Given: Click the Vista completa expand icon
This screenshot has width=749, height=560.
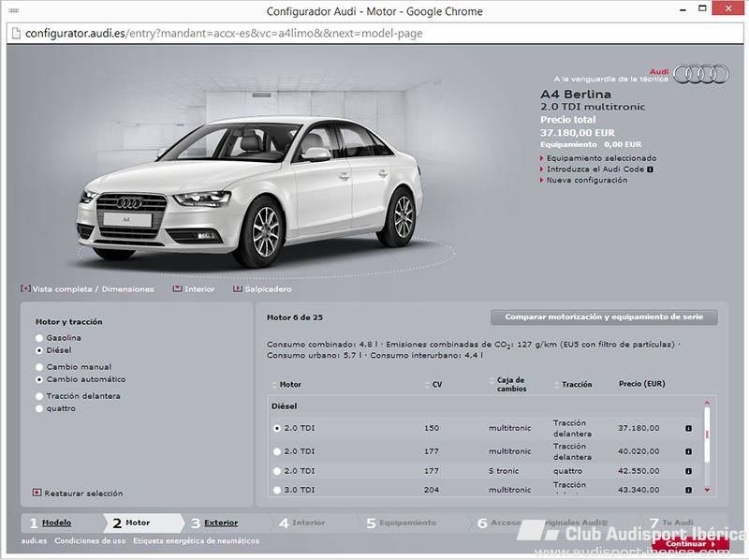Looking at the screenshot, I should pyautogui.click(x=25, y=288).
